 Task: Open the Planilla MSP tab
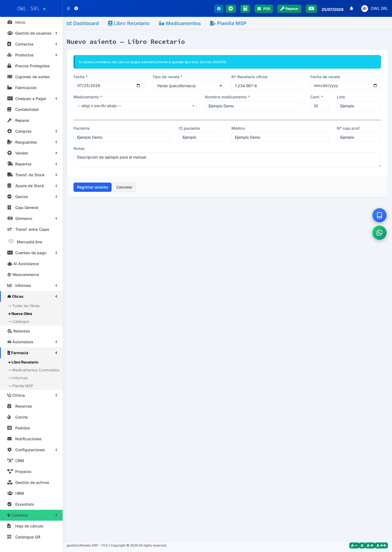tap(228, 23)
